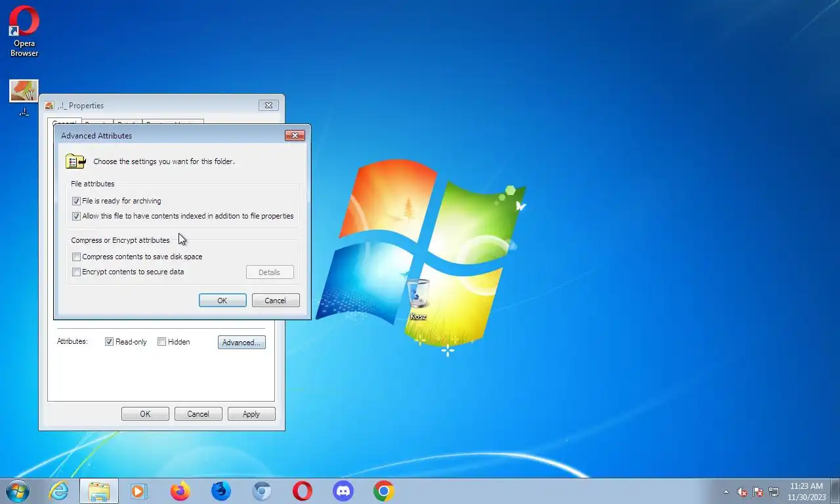This screenshot has width=840, height=504.
Task: Launch Firefox from the taskbar
Action: click(180, 491)
